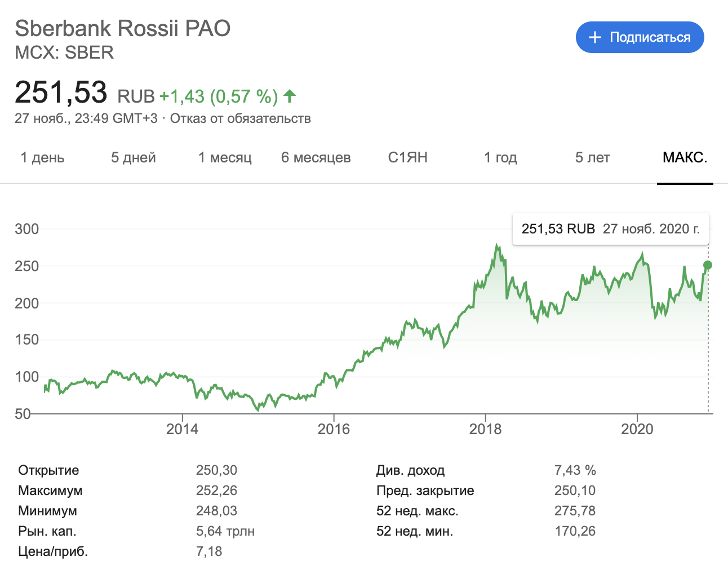Click the 52 нед. макс. label

[x=418, y=511]
